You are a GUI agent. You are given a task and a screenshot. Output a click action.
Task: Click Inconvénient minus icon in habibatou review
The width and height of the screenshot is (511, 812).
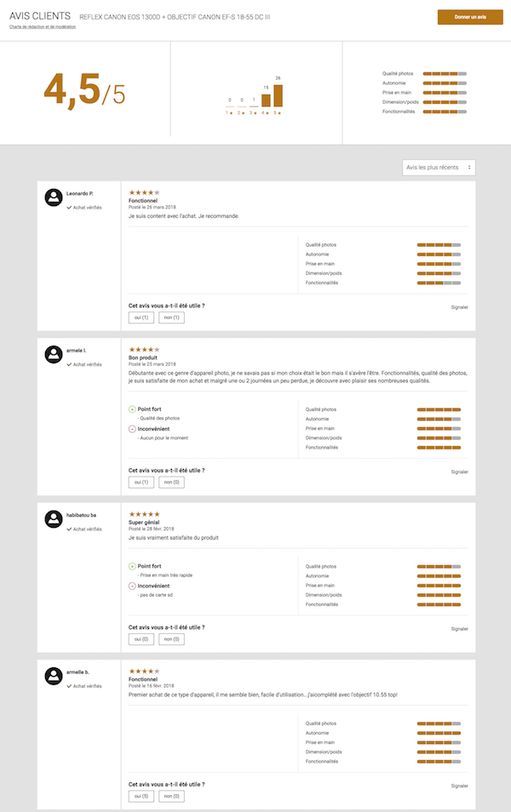point(132,586)
